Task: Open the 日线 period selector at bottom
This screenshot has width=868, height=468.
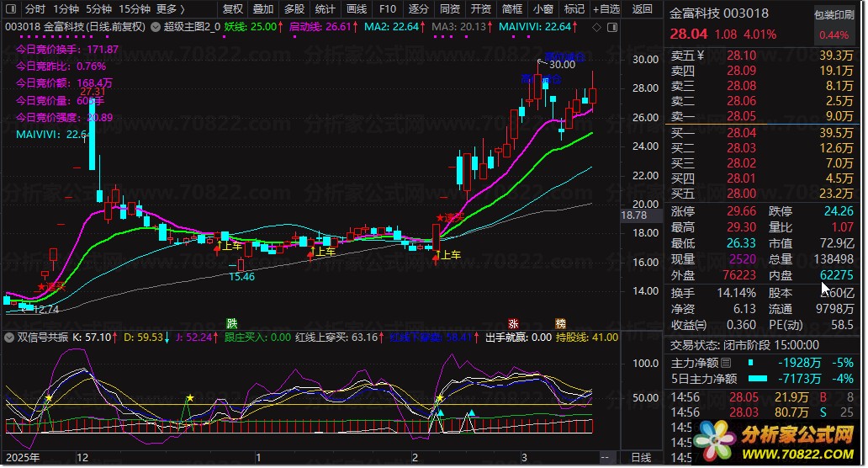Action: 641,457
